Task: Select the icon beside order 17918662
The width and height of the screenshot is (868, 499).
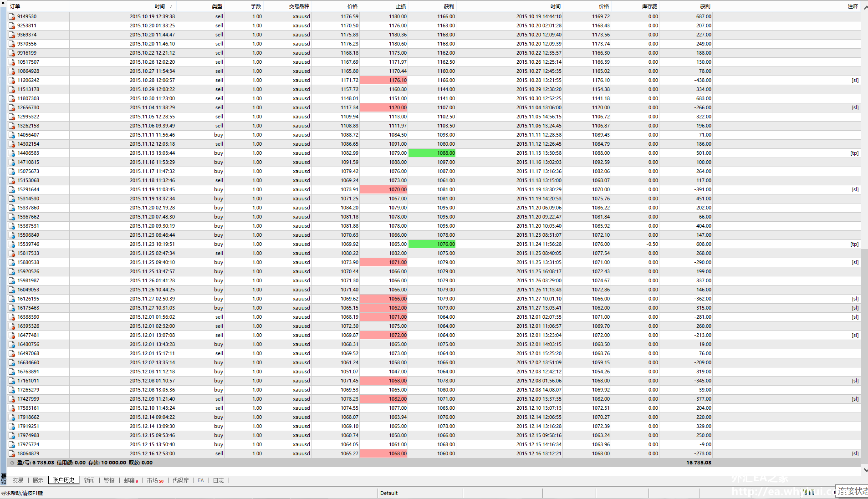Action: (12, 417)
